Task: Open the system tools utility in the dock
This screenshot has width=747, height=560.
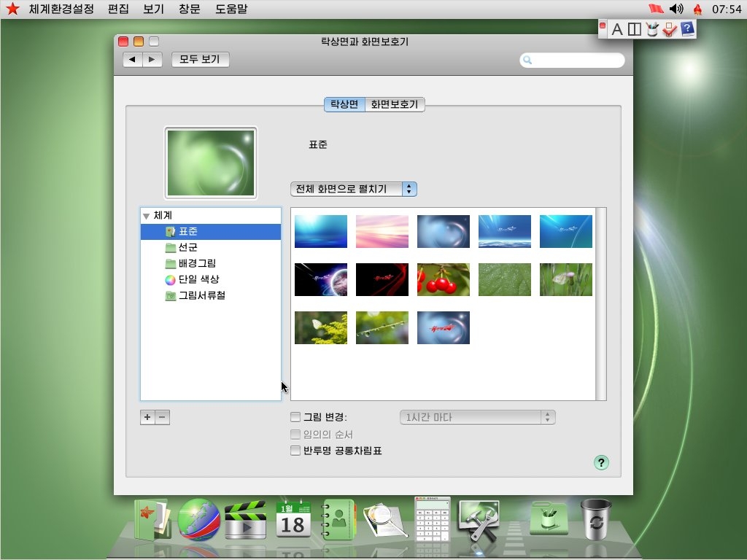Action: pyautogui.click(x=481, y=518)
